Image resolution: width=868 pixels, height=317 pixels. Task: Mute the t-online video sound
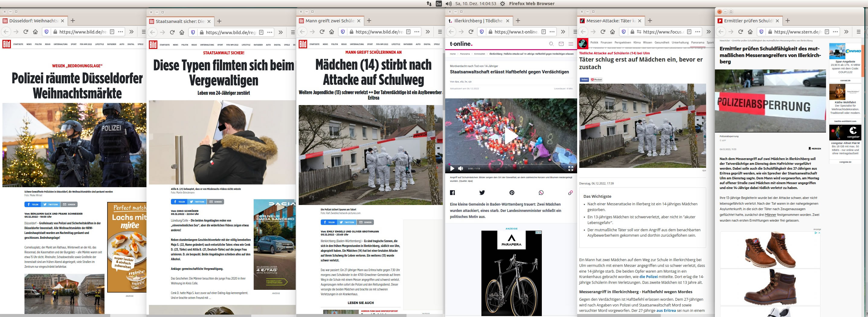461,168
